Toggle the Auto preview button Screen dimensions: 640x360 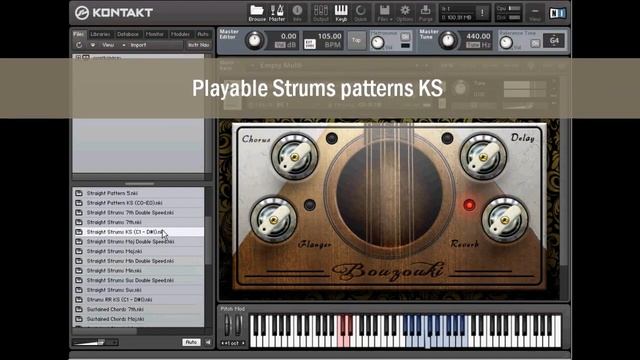tap(191, 342)
